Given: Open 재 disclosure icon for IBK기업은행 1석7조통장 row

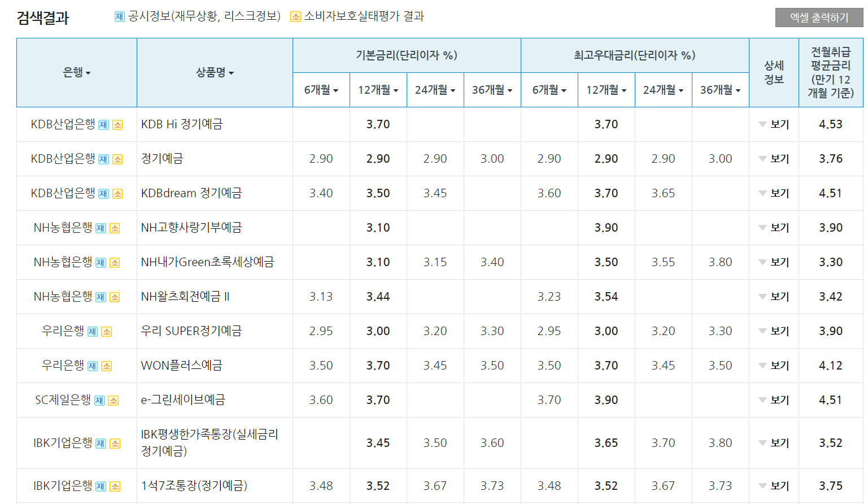Looking at the screenshot, I should 102,485.
